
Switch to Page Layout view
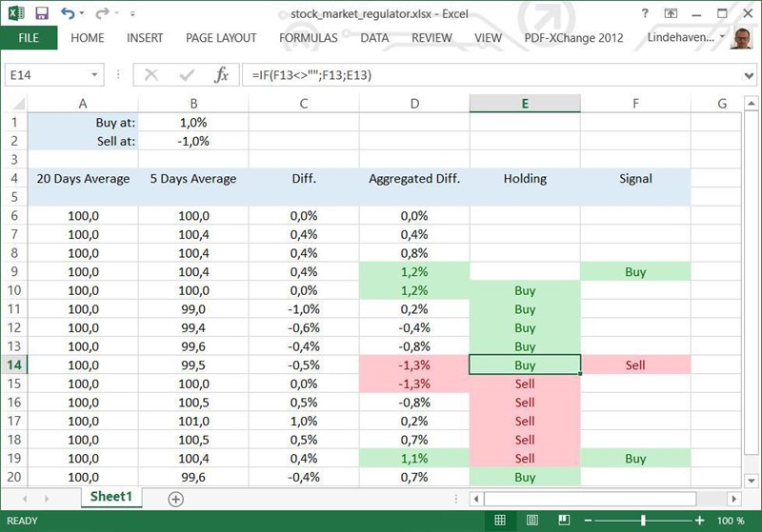(x=535, y=521)
